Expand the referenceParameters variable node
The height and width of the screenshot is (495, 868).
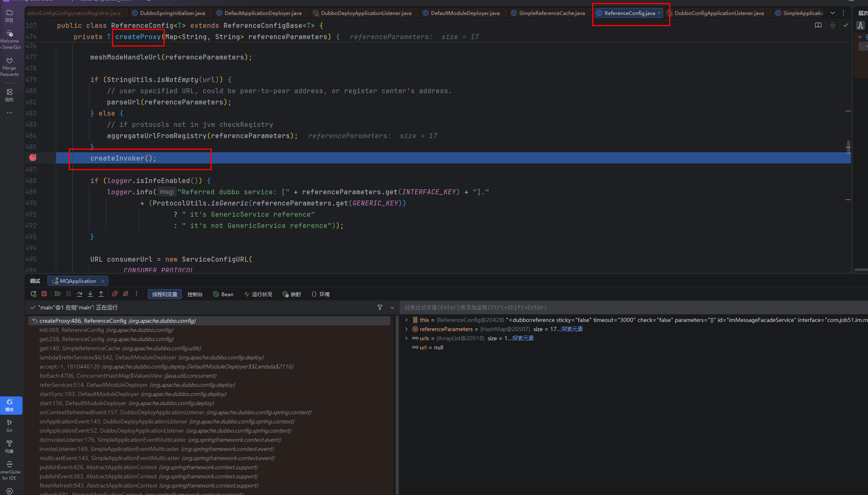(407, 329)
